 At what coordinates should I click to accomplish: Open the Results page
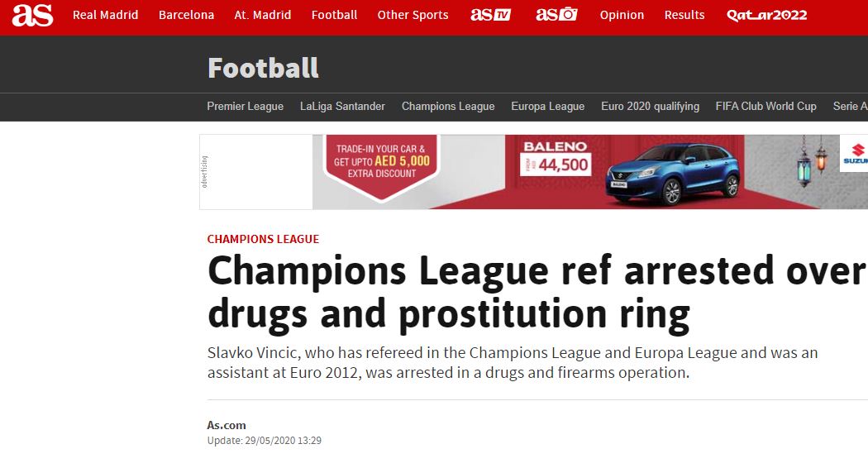click(684, 15)
